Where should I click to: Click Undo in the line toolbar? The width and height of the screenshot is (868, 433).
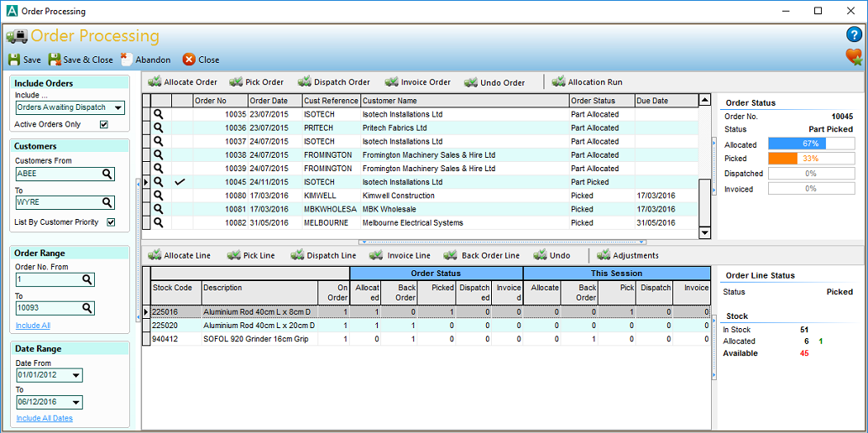coord(552,255)
